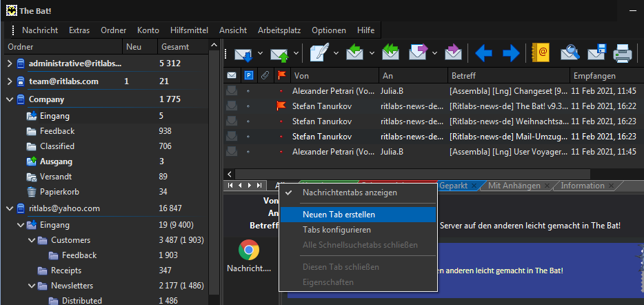Close the Information tab
The width and height of the screenshot is (644, 305).
coord(611,186)
